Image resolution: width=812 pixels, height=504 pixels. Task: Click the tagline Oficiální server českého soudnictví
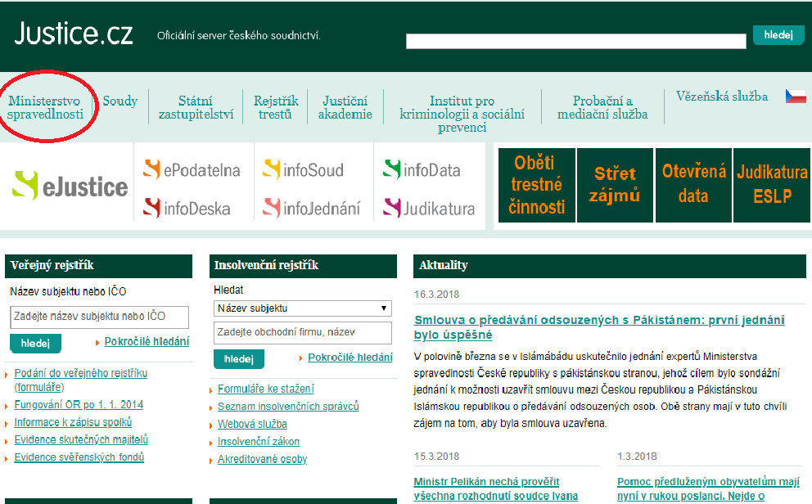pyautogui.click(x=239, y=36)
